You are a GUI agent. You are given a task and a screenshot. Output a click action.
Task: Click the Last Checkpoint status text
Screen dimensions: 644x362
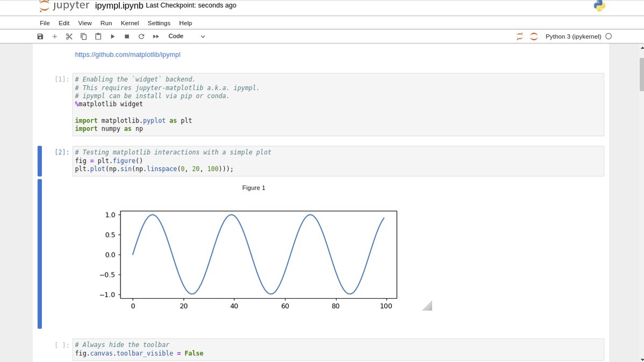point(191,5)
